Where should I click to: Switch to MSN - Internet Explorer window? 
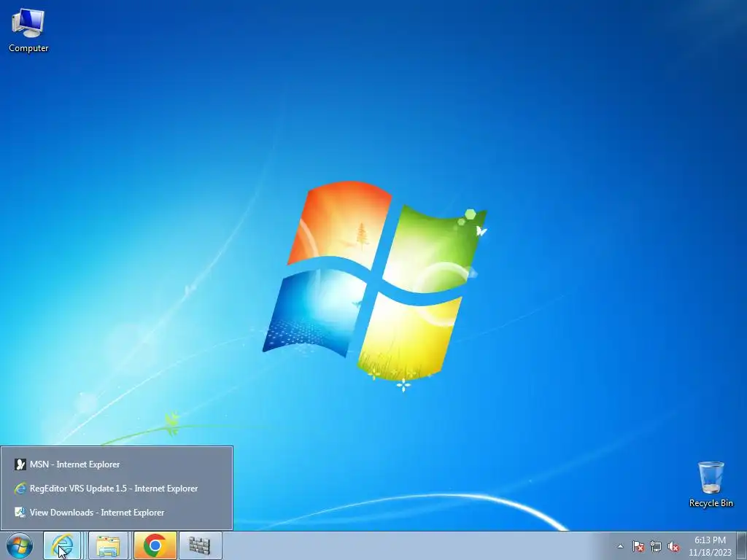point(117,464)
